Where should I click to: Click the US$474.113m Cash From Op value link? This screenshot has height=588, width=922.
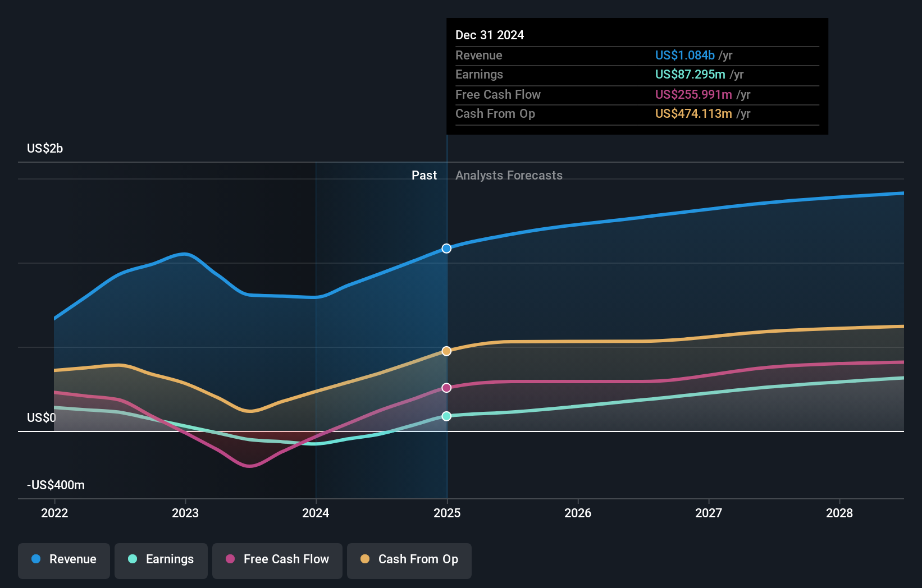[694, 113]
